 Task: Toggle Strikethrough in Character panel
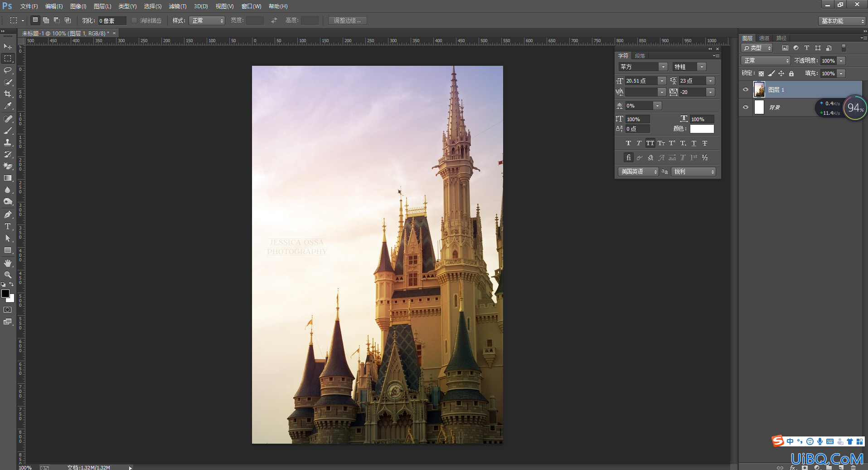click(x=705, y=143)
